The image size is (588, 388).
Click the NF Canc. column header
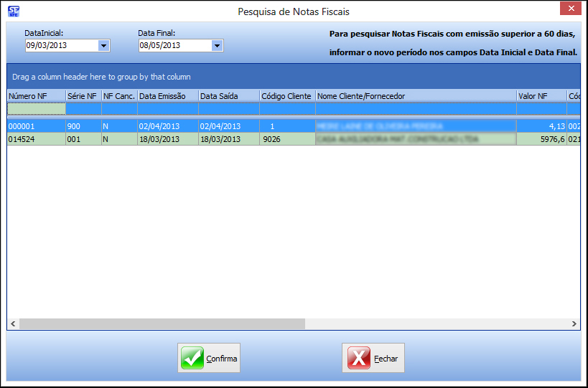tap(119, 96)
